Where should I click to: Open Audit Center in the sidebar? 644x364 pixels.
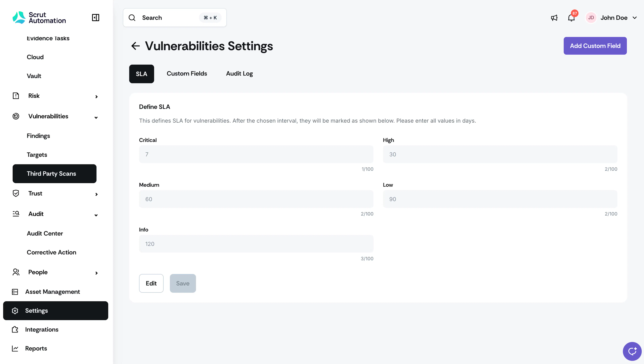click(45, 234)
